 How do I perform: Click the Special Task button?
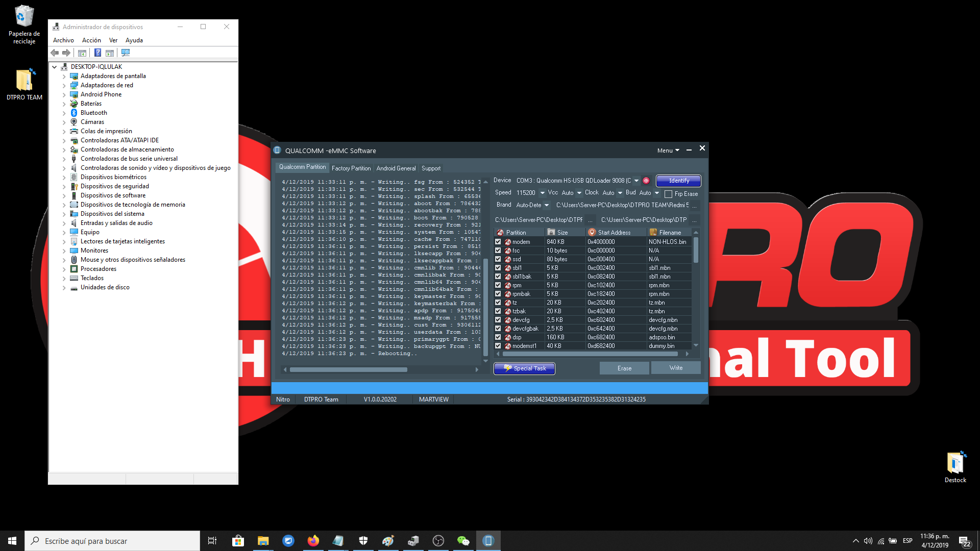pyautogui.click(x=524, y=368)
